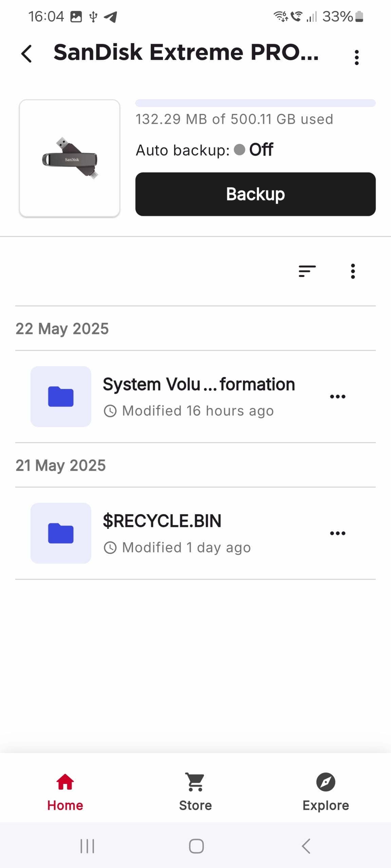This screenshot has width=391, height=868.
Task: Select the $RECYCLE.BIN folder name
Action: pyautogui.click(x=162, y=521)
